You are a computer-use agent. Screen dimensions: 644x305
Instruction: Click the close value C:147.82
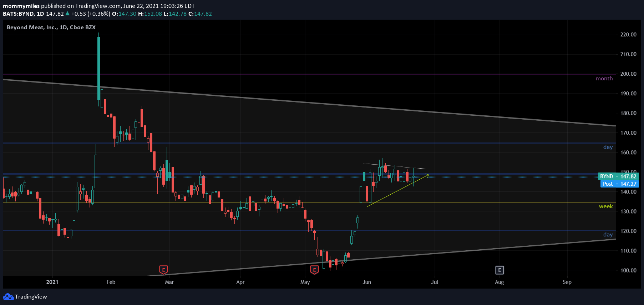[x=200, y=14]
